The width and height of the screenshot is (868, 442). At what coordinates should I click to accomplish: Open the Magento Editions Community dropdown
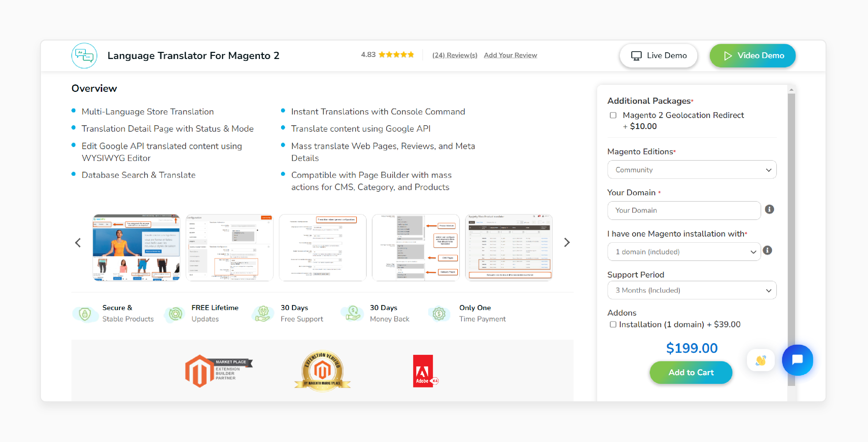click(x=692, y=169)
